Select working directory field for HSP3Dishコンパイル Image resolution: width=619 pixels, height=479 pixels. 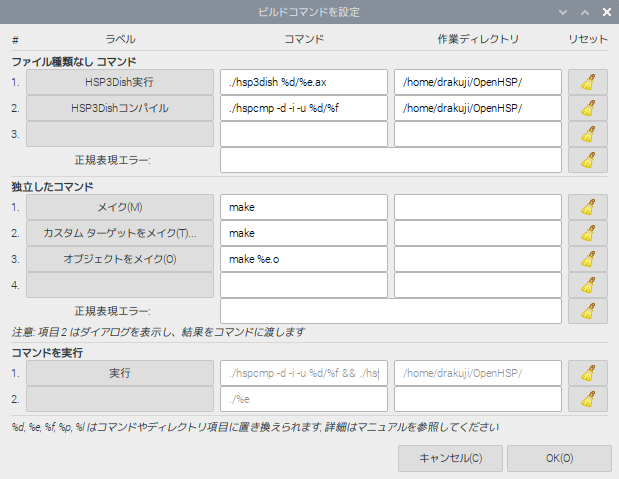tap(477, 108)
